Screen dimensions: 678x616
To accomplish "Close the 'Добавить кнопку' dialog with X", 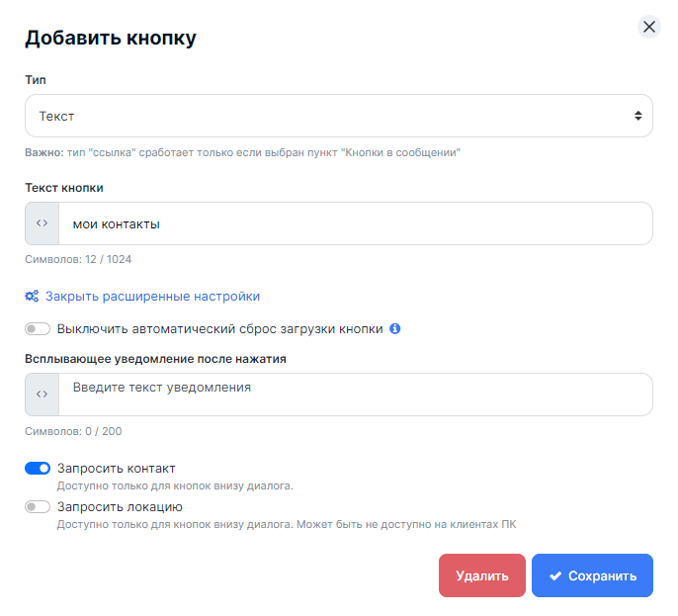I will click(649, 27).
